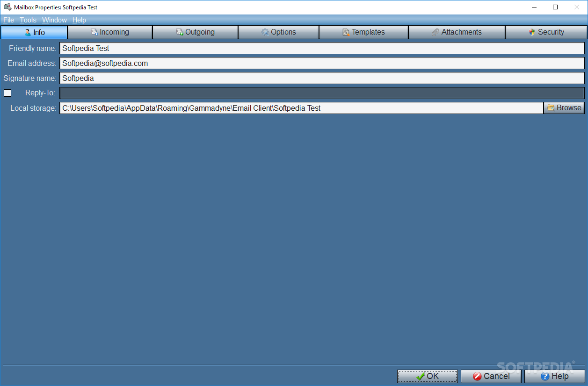Click the Local storage path field
Image resolution: width=588 pixels, height=386 pixels.
pos(301,108)
